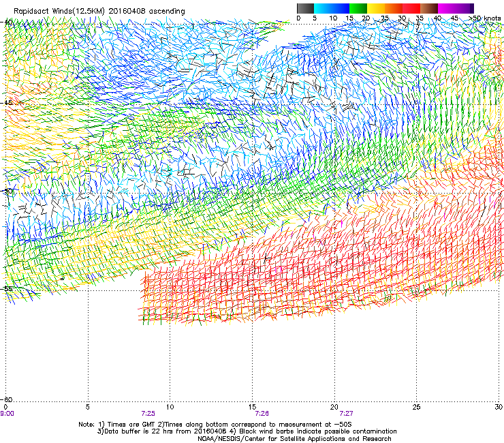Click the '45' label under the color legend
504x443 pixels.
coord(454,18)
